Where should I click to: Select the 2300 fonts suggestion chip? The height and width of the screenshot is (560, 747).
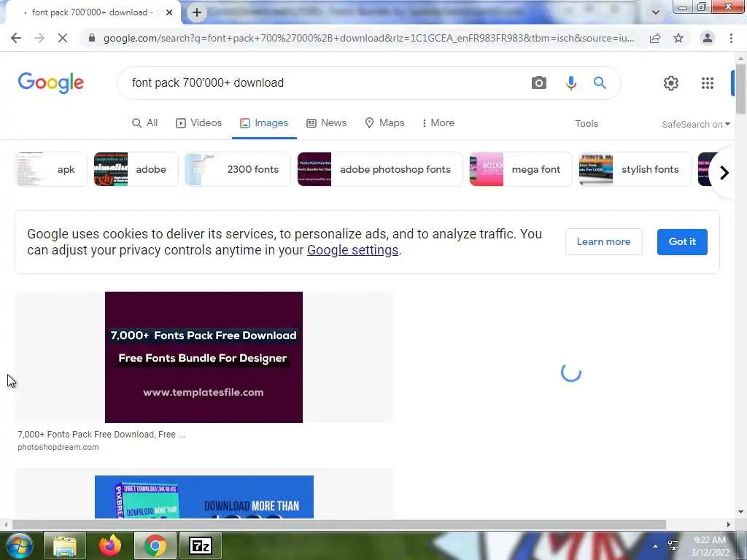pyautogui.click(x=238, y=169)
